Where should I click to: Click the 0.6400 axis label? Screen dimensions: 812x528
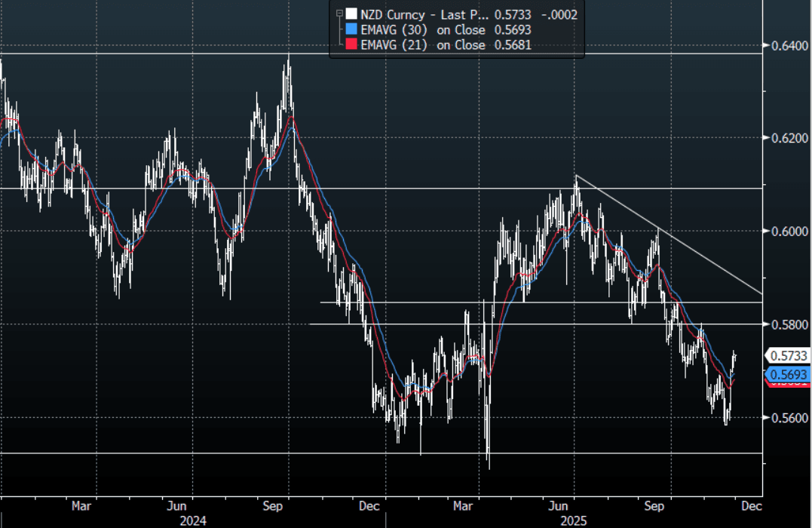click(789, 45)
